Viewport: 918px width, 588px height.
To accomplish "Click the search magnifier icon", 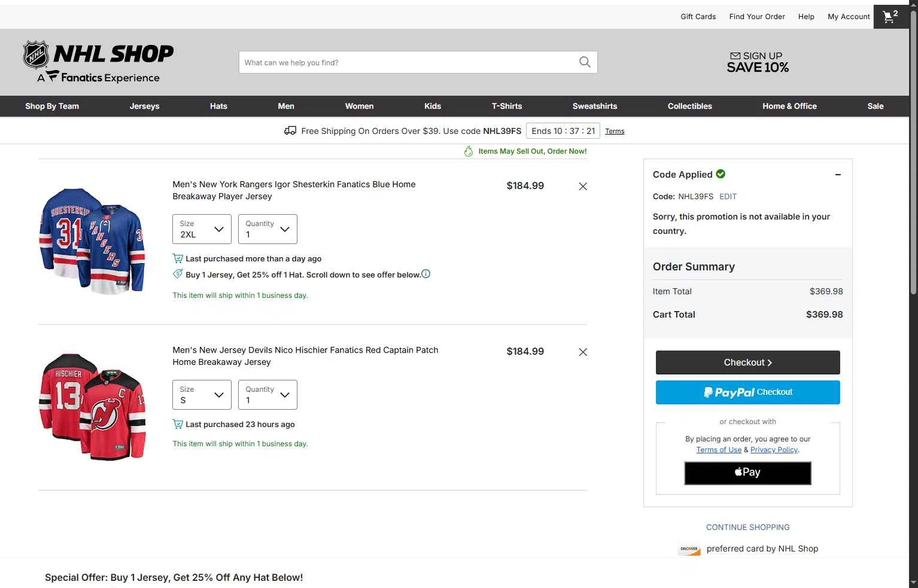I will point(585,62).
